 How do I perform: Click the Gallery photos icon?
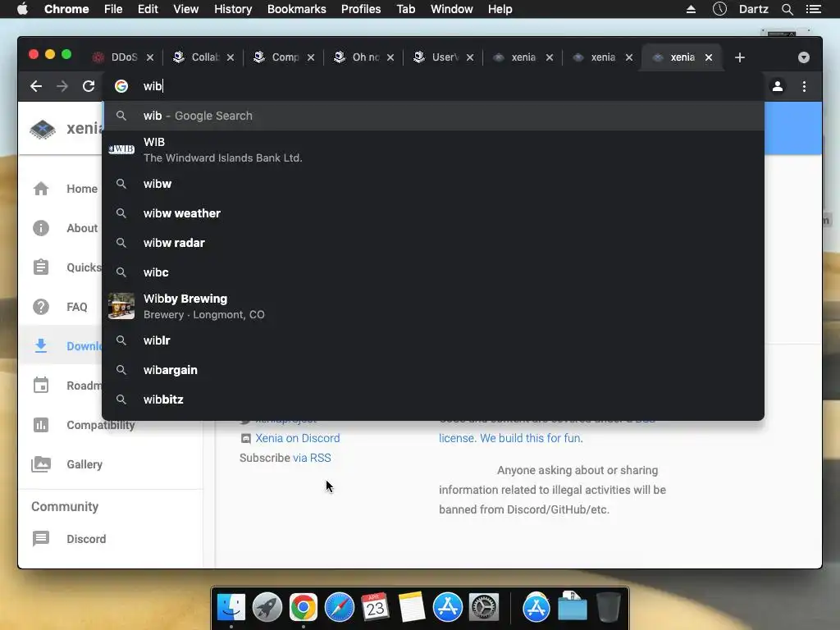click(41, 464)
